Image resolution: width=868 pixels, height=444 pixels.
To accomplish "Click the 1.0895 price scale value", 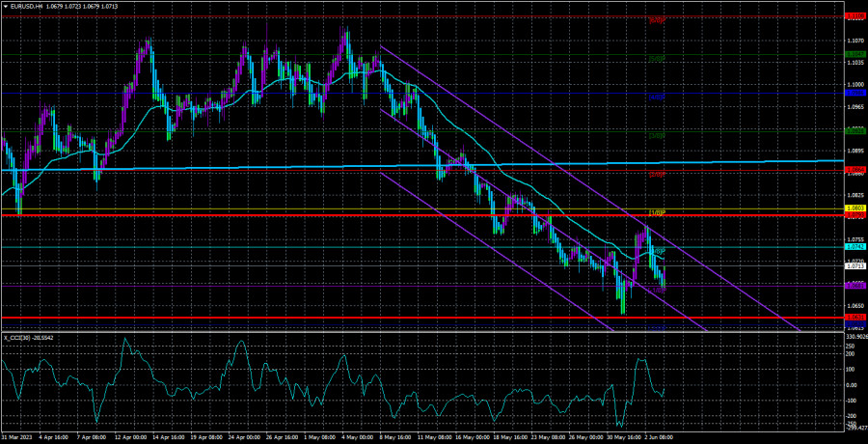I will point(856,151).
